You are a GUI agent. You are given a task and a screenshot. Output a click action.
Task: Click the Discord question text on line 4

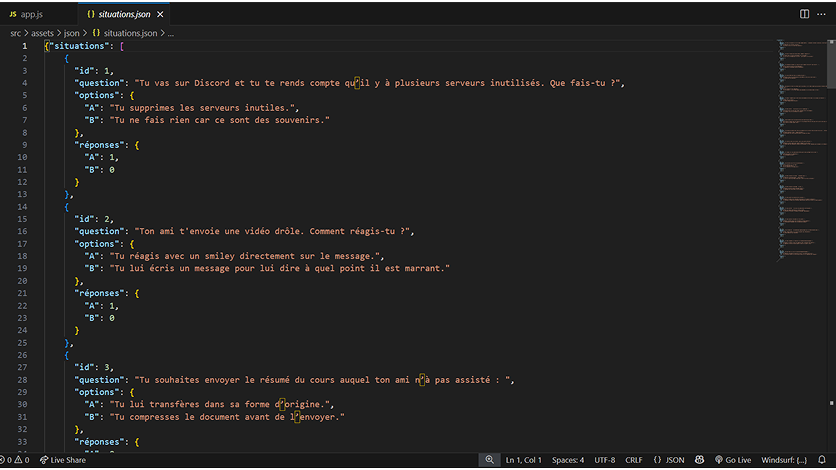[x=379, y=83]
